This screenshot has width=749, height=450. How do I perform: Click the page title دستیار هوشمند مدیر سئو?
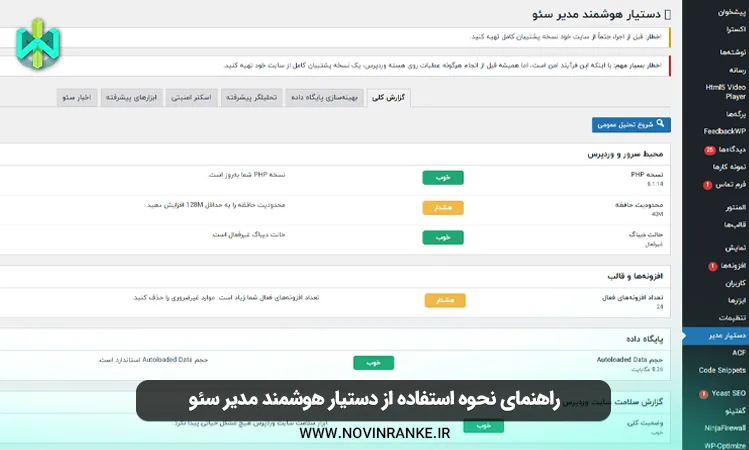pyautogui.click(x=597, y=14)
